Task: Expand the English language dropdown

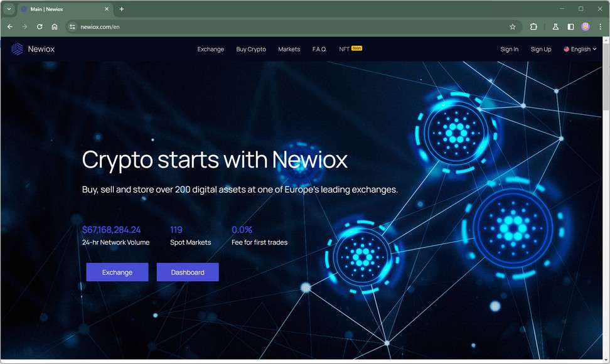Action: click(580, 49)
